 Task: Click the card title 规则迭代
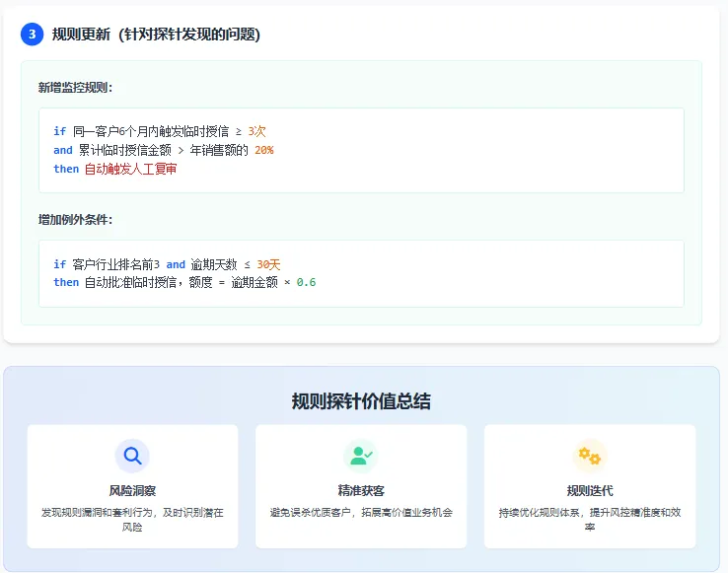tap(590, 491)
